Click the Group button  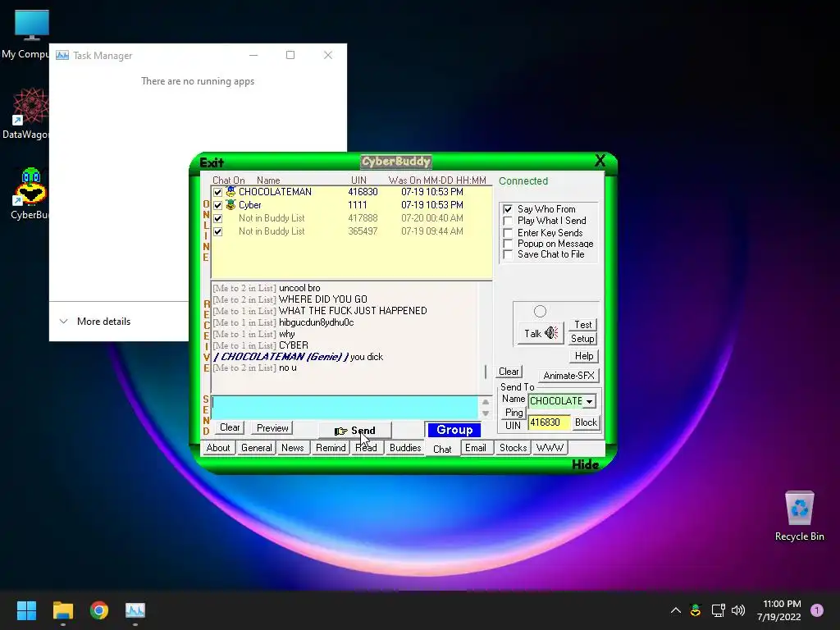click(x=454, y=430)
